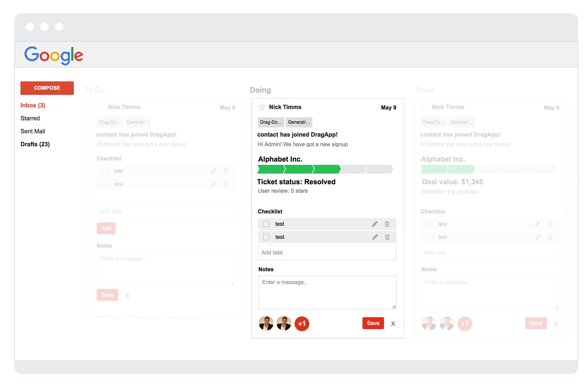The height and width of the screenshot is (385, 588).
Task: Select the To Do column header
Action: coord(94,90)
